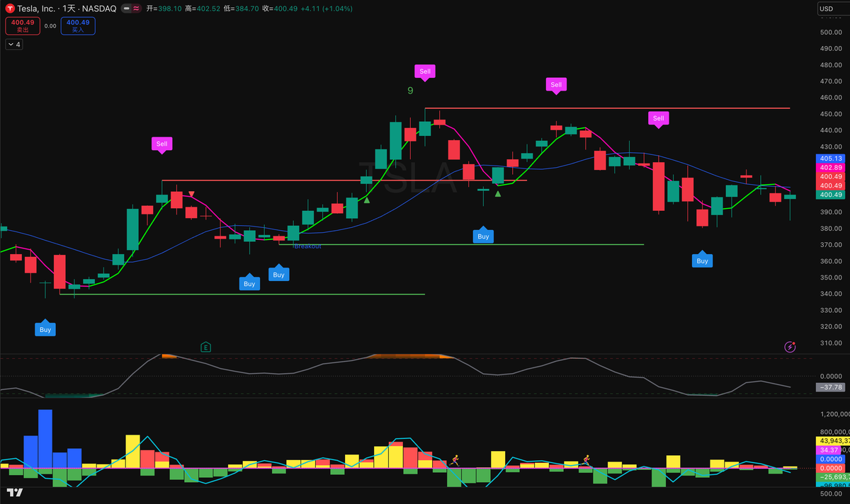
Task: Click the 500.00 price axis label
Action: pos(831,33)
